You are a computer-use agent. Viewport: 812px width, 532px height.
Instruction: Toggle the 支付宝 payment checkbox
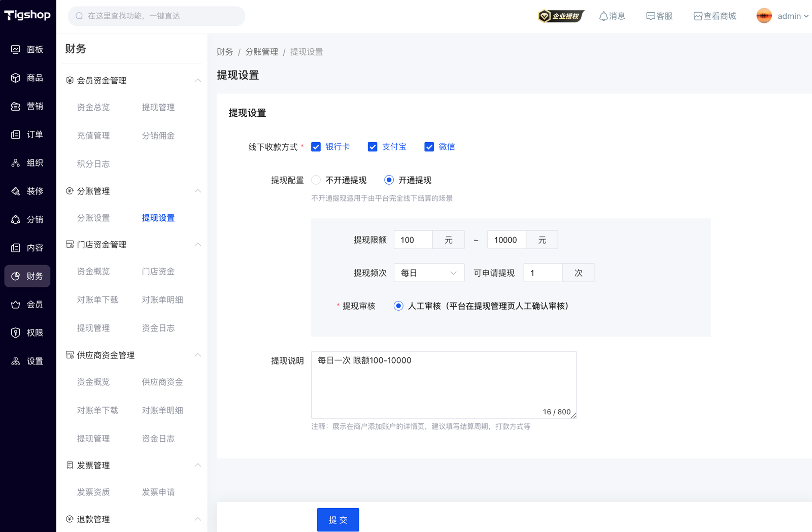point(373,147)
